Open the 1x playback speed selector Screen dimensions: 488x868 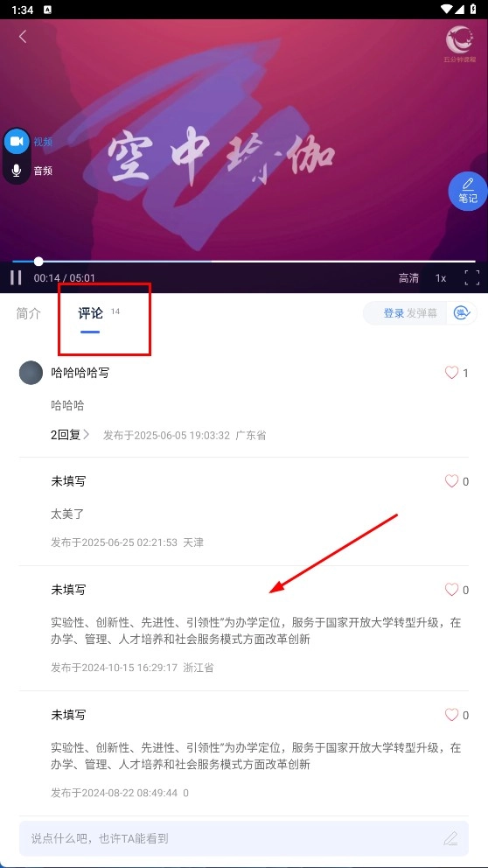(441, 278)
